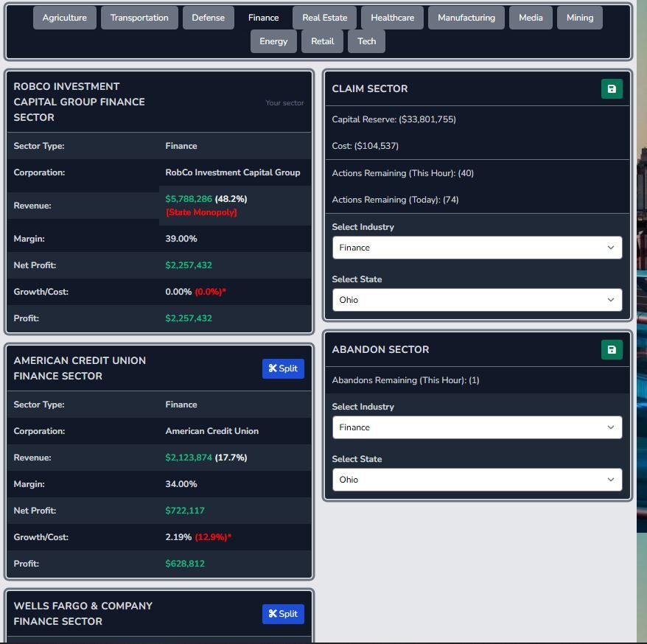Open Select Industry dropdown under Claim Sector
The width and height of the screenshot is (647, 644).
[477, 248]
